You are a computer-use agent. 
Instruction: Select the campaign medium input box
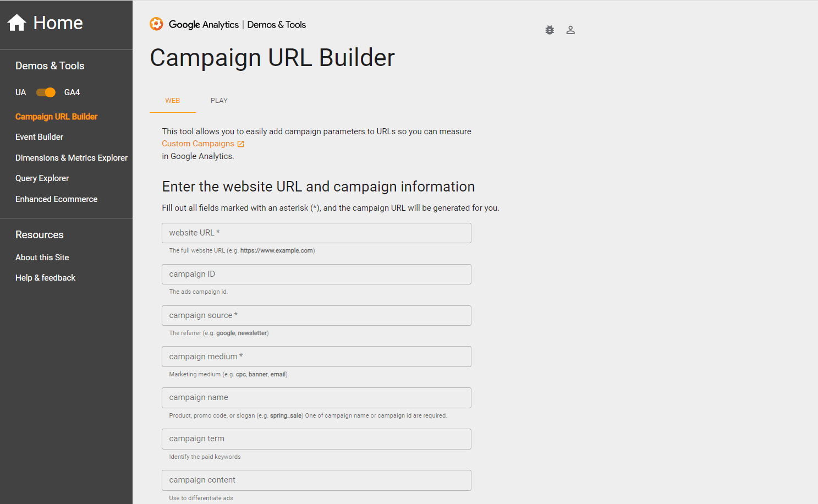pos(316,357)
